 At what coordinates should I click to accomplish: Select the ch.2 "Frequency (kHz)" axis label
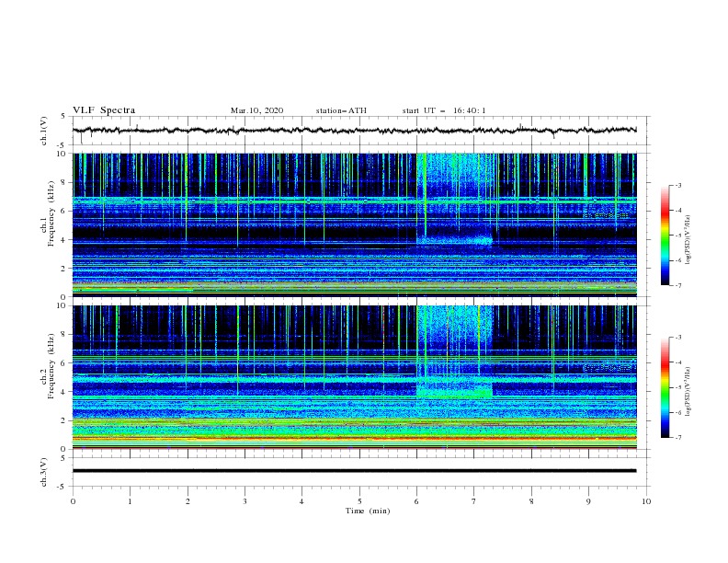(51, 366)
